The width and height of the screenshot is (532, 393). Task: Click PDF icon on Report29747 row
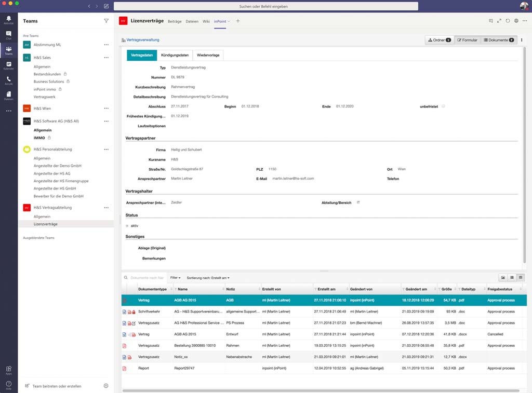[124, 368]
